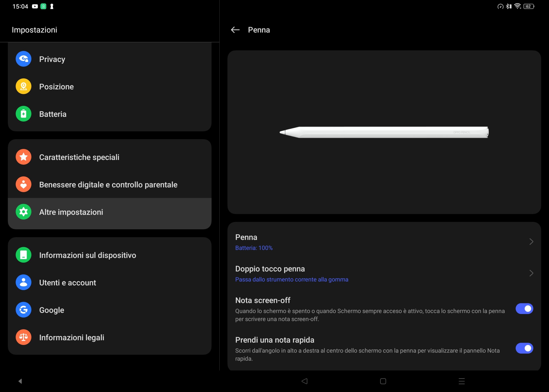Select Altre impostazioni menu entry
This screenshot has height=392, width=549.
coord(71,212)
